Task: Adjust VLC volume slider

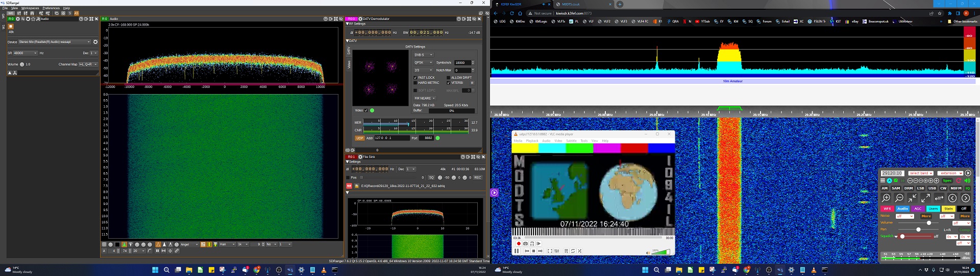Action: (660, 251)
